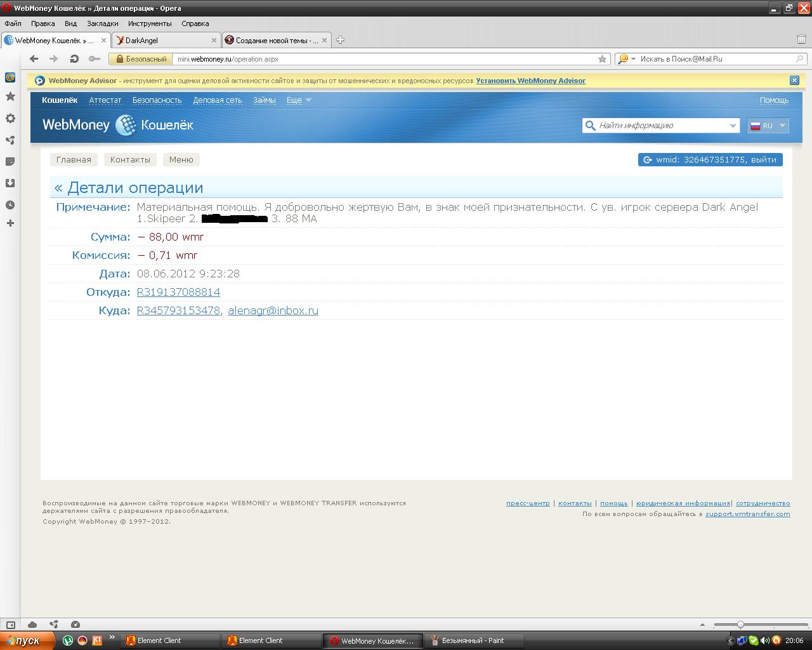Open the Downloads panel in sidebar
This screenshot has width=812, height=650.
point(10,183)
